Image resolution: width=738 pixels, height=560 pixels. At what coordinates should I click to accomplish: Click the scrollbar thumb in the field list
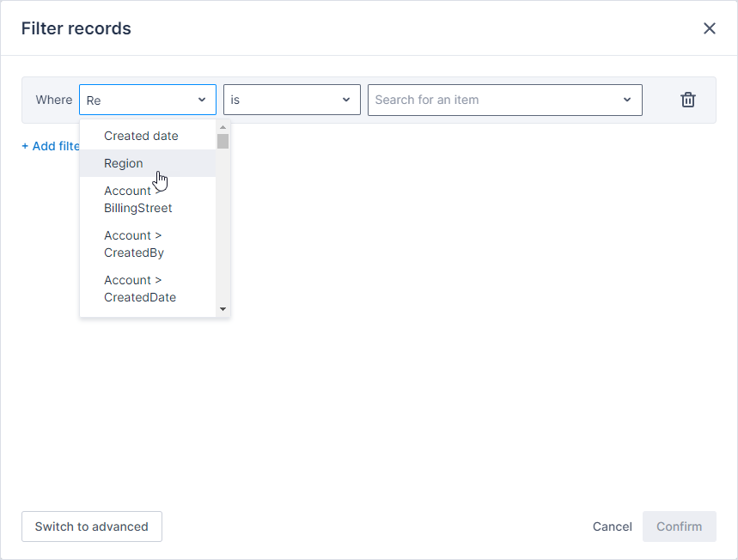(x=222, y=140)
